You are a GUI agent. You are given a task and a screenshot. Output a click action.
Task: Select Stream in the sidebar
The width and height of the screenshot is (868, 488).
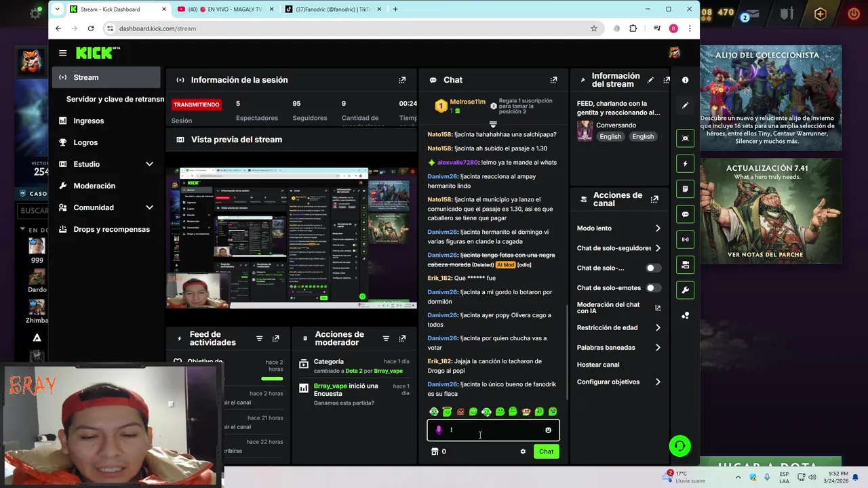(x=106, y=77)
